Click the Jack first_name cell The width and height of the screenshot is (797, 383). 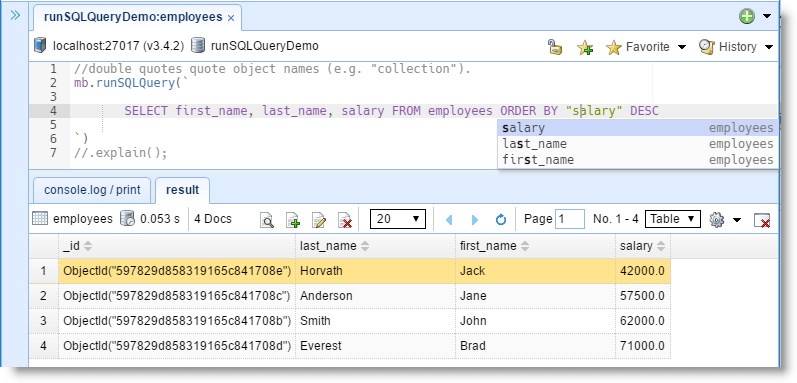[536, 271]
